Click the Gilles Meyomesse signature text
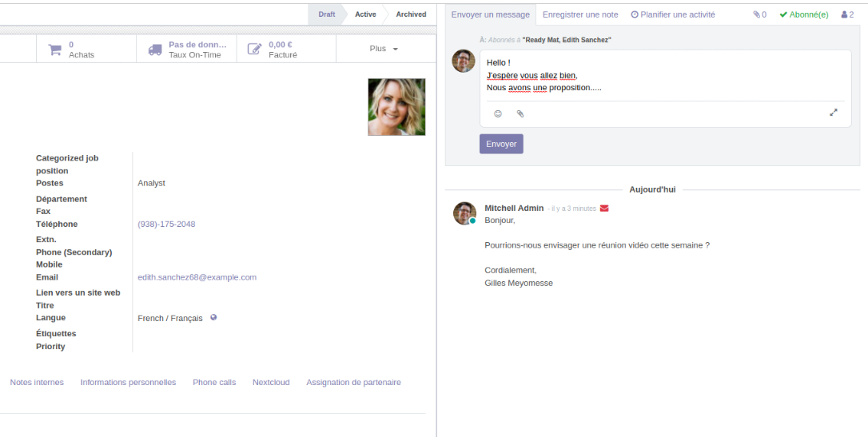Screen dimensions: 868x437 point(519,283)
